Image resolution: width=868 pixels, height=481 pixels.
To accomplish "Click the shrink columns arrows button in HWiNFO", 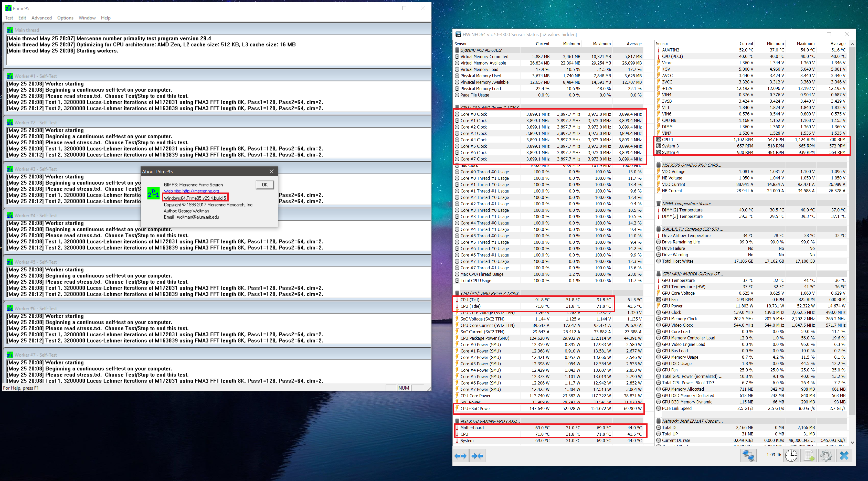I will tap(478, 456).
